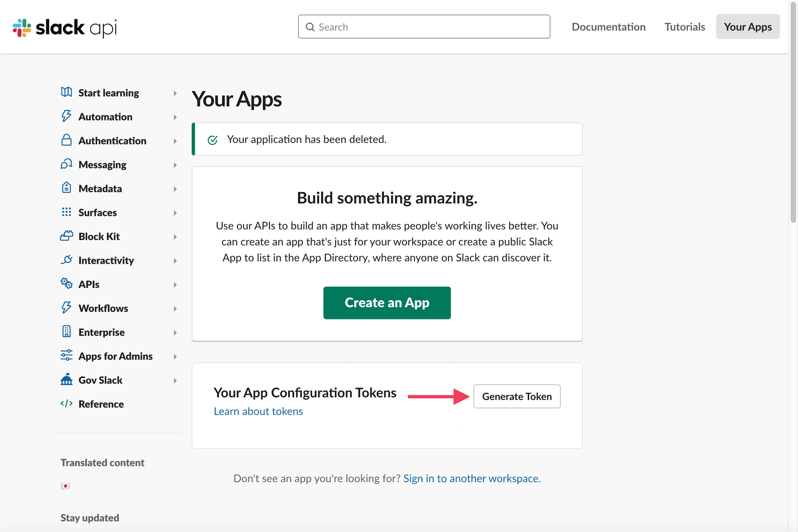
Task: Click the Enterprise building icon
Action: click(66, 331)
